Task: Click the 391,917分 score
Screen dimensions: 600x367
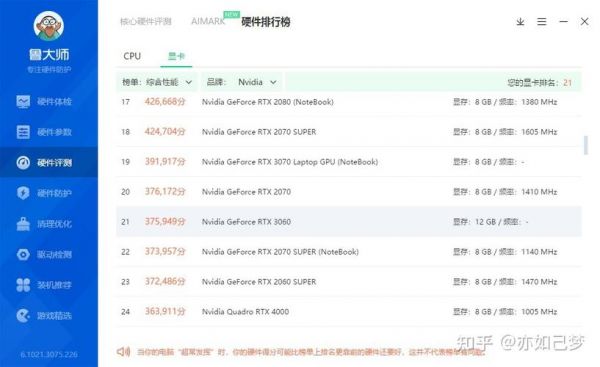Action: coord(165,161)
